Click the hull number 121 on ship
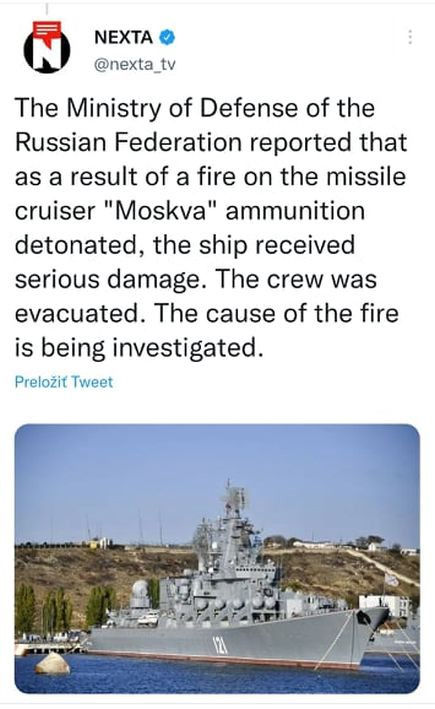Viewport: 435px width, 709px height. [220, 646]
